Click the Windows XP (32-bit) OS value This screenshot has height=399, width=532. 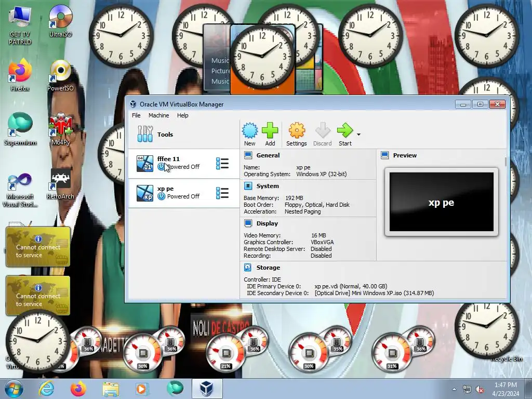click(x=321, y=174)
